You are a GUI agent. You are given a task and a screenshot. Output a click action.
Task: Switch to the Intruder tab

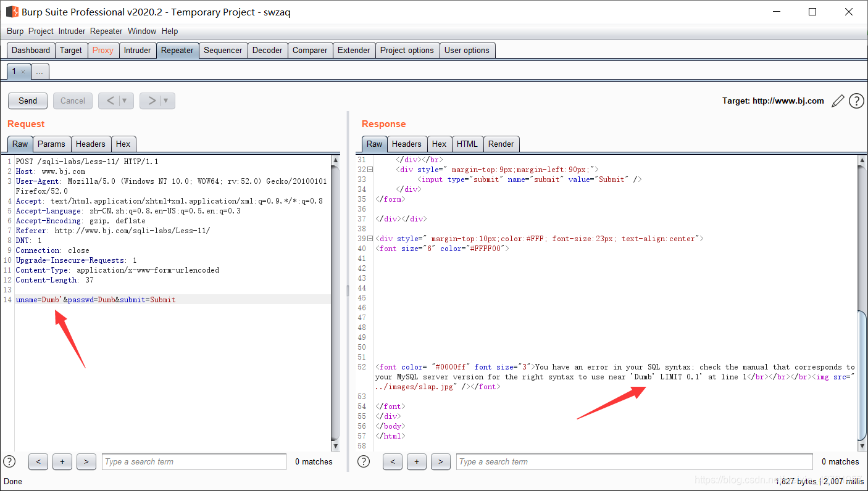click(137, 51)
